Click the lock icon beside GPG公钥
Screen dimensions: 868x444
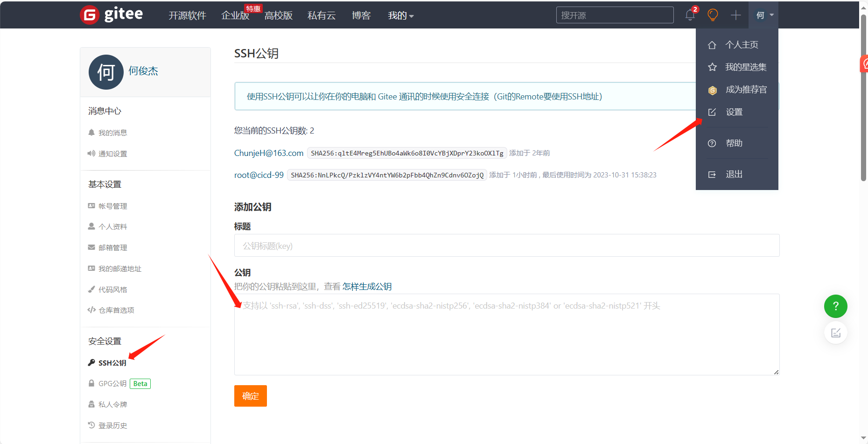(x=91, y=383)
